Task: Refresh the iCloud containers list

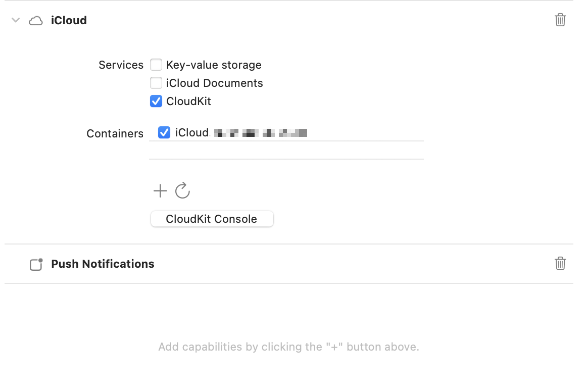Action: (x=182, y=190)
